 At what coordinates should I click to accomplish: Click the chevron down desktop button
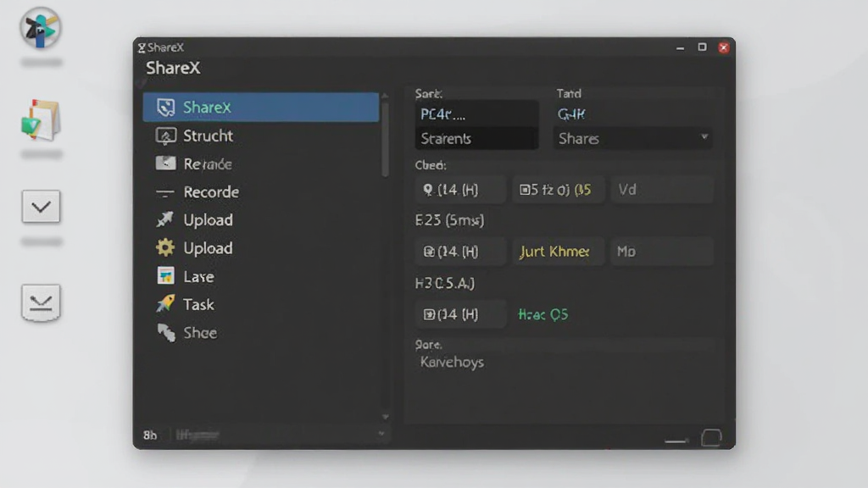[41, 207]
